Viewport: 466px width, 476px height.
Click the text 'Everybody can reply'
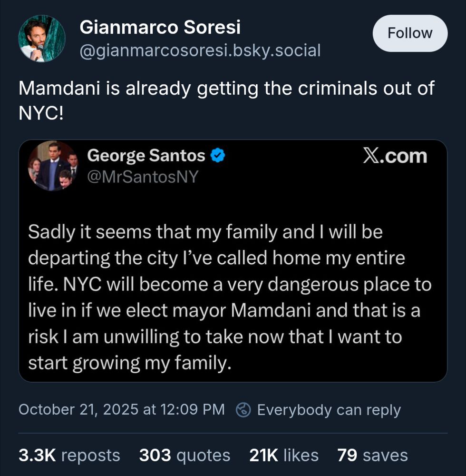pyautogui.click(x=329, y=410)
